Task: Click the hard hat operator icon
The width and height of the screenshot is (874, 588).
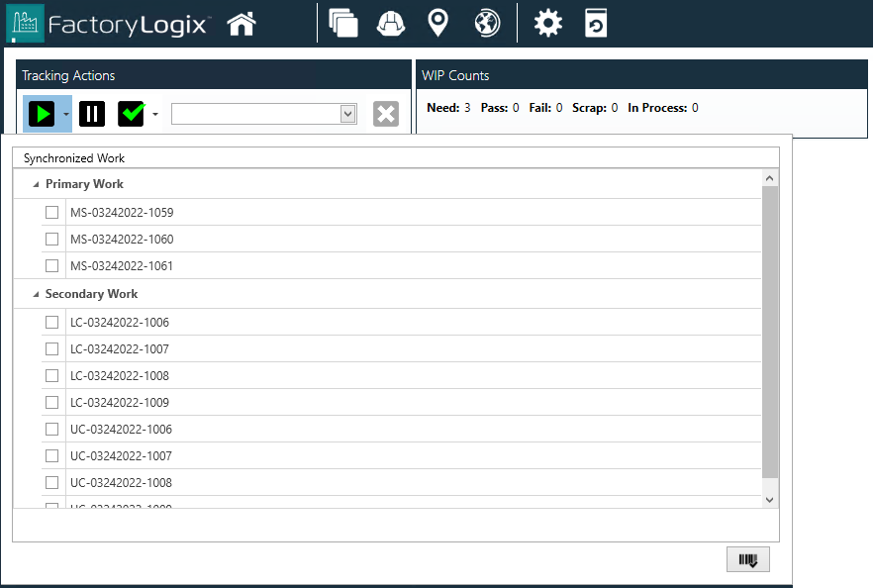Action: tap(391, 23)
